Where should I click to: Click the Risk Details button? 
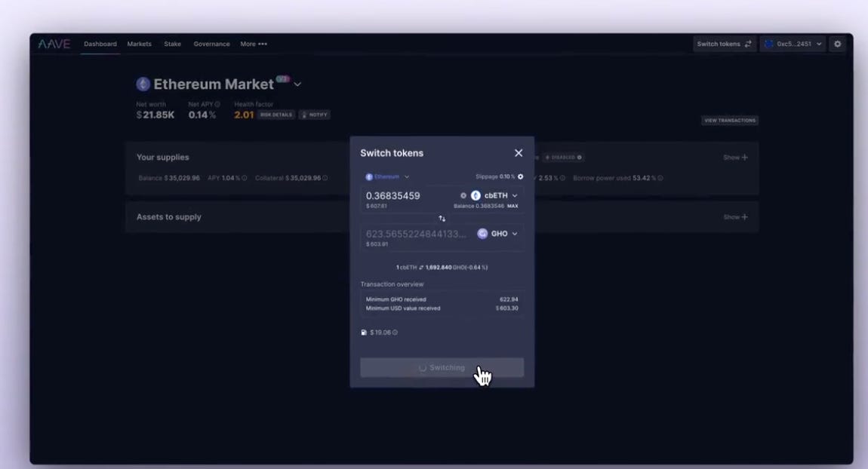coord(276,115)
